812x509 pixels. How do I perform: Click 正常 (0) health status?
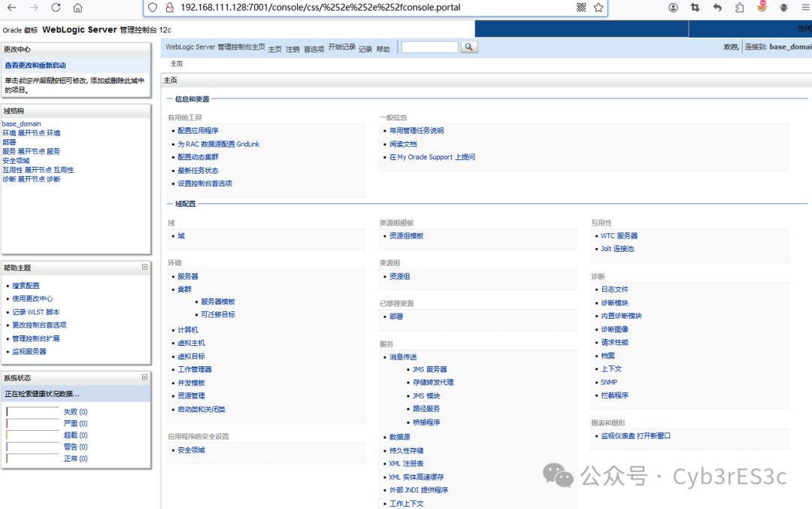pyautogui.click(x=76, y=459)
